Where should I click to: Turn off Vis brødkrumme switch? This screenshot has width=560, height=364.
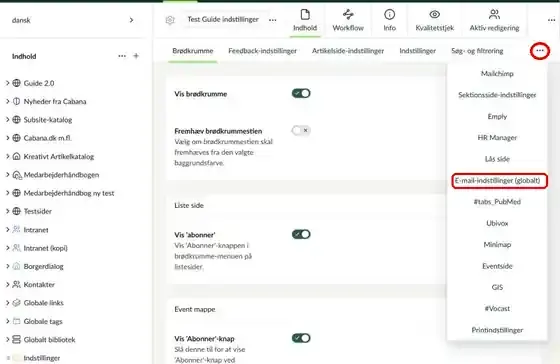tap(301, 94)
